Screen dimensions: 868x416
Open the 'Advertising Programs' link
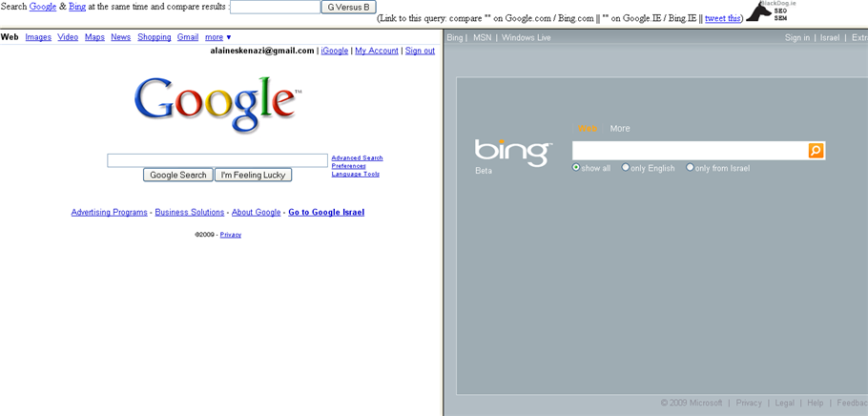[x=109, y=212]
